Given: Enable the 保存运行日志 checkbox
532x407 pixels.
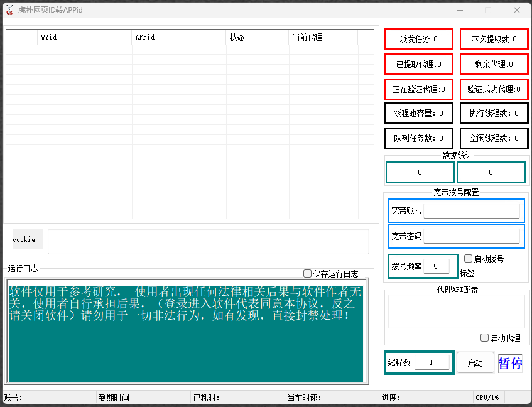Looking at the screenshot, I should pos(308,274).
